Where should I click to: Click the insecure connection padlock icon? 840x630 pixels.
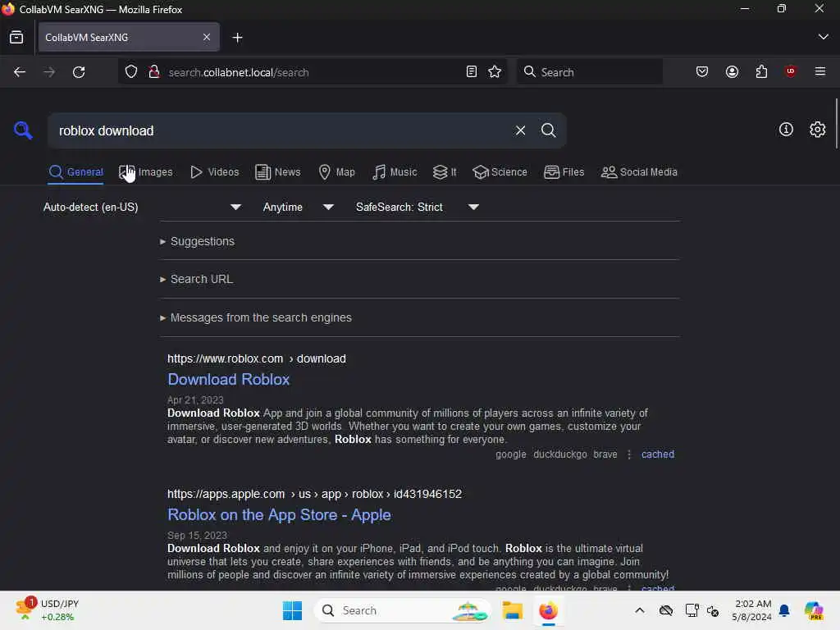(153, 72)
